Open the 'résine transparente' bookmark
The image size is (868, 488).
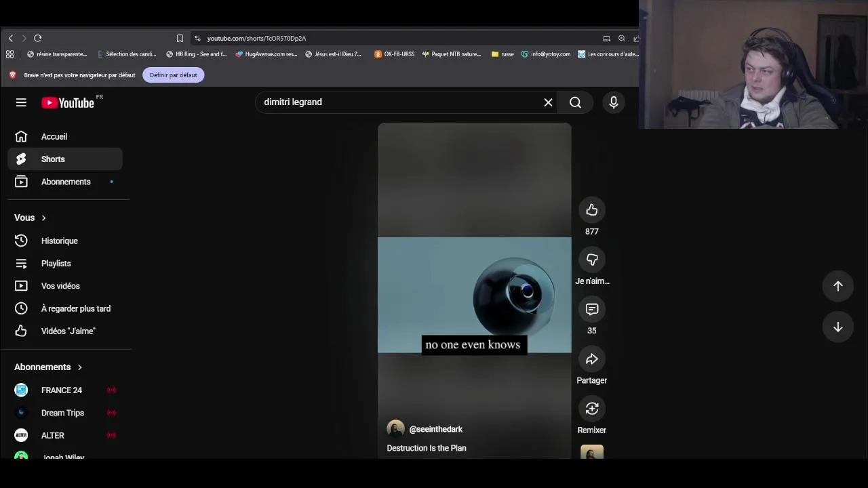coord(57,54)
